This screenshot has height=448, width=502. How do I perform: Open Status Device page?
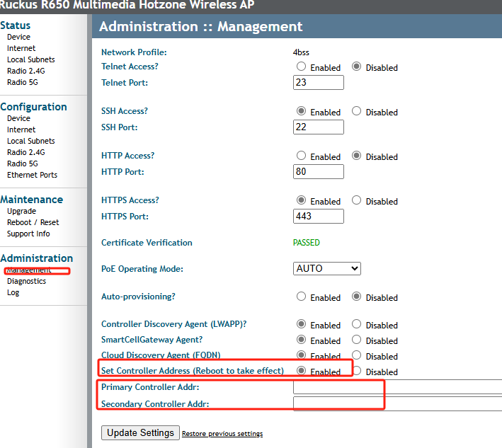tap(18, 37)
